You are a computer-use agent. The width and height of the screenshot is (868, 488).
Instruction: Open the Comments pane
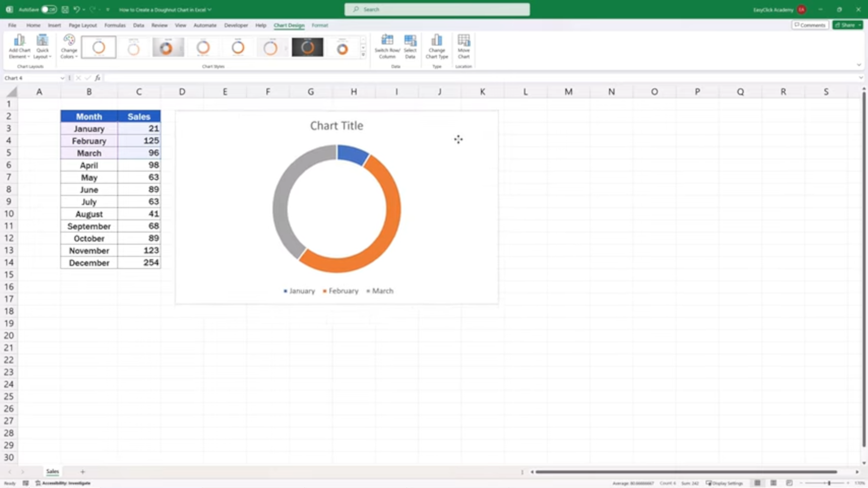[809, 25]
